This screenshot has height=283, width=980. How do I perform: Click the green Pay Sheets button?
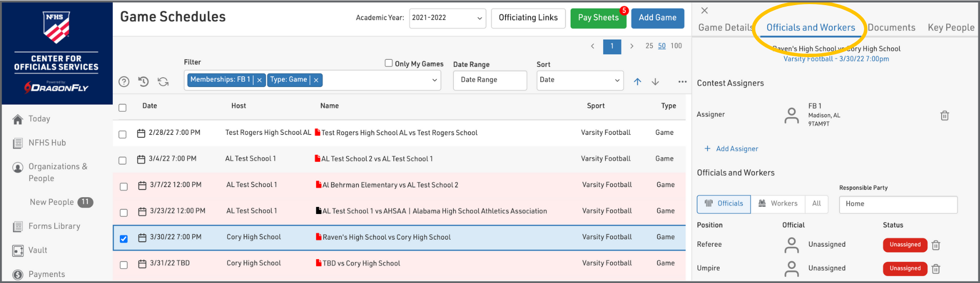598,18
